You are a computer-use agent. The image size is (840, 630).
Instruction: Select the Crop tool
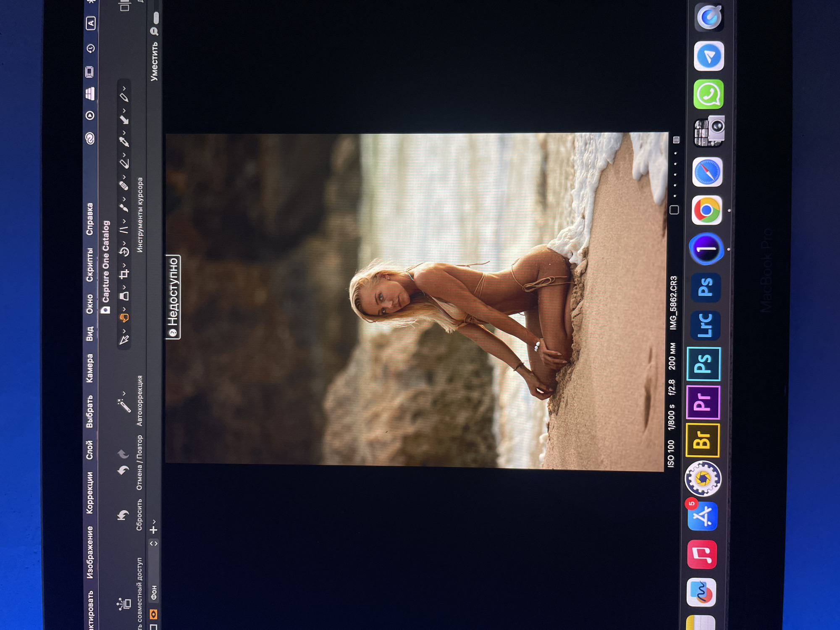(123, 274)
